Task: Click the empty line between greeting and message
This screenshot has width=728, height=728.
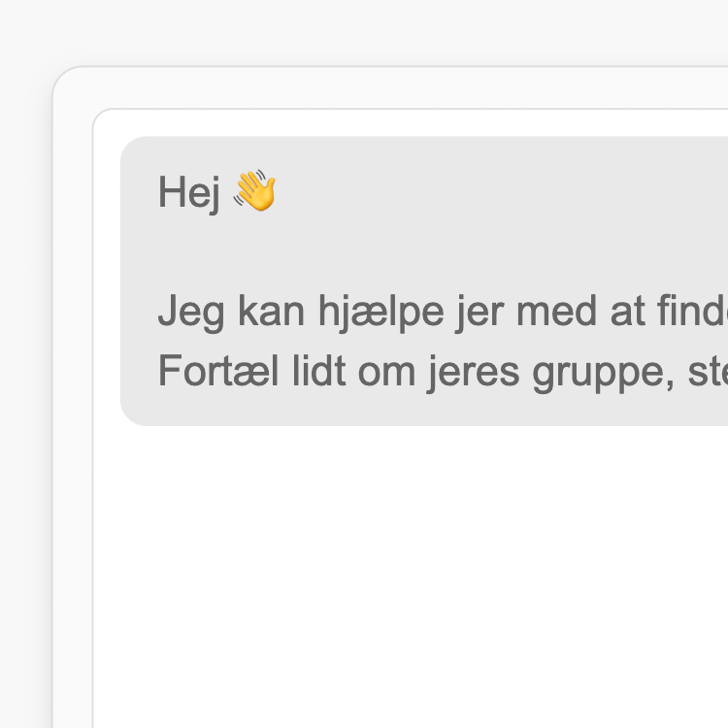Action: point(417,253)
